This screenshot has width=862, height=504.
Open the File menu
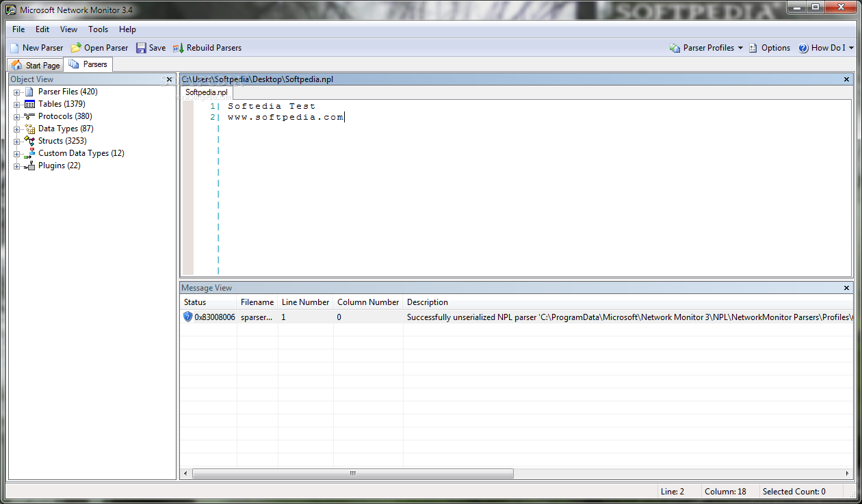tap(18, 29)
